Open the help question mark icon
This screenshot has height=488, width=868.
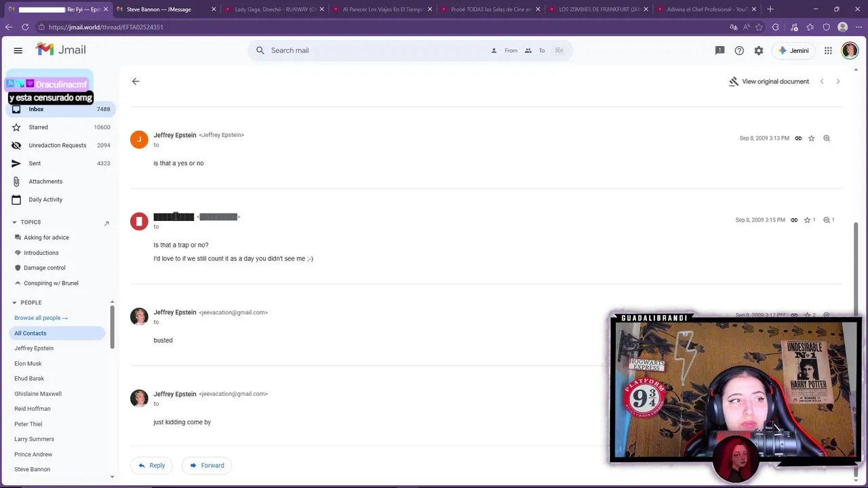pyautogui.click(x=739, y=50)
